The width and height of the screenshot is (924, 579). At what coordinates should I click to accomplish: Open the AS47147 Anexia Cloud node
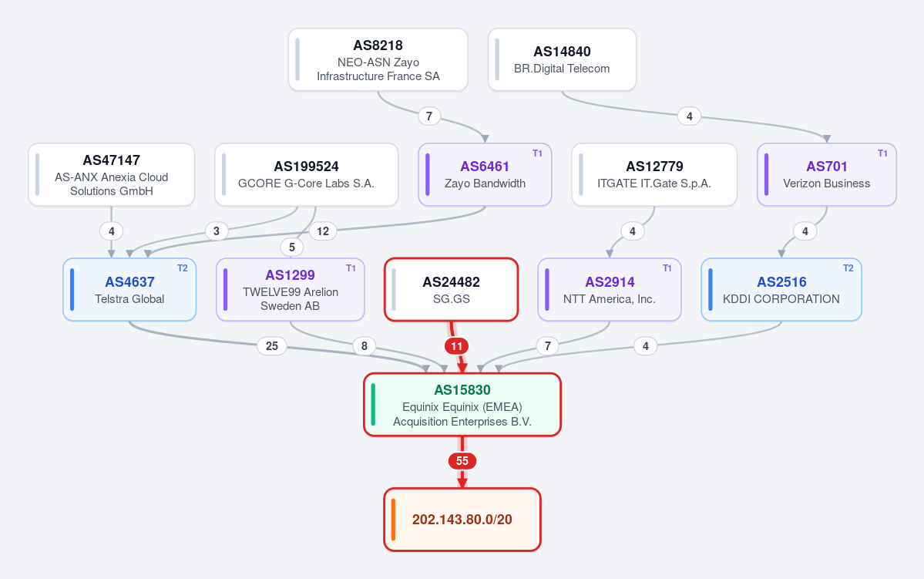click(x=112, y=174)
